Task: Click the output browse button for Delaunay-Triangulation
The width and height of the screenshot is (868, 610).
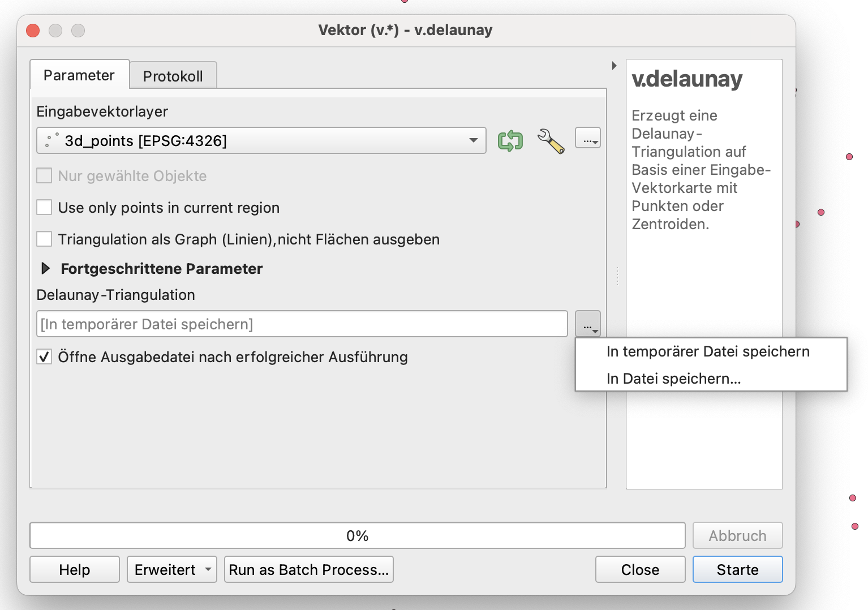Action: tap(588, 324)
